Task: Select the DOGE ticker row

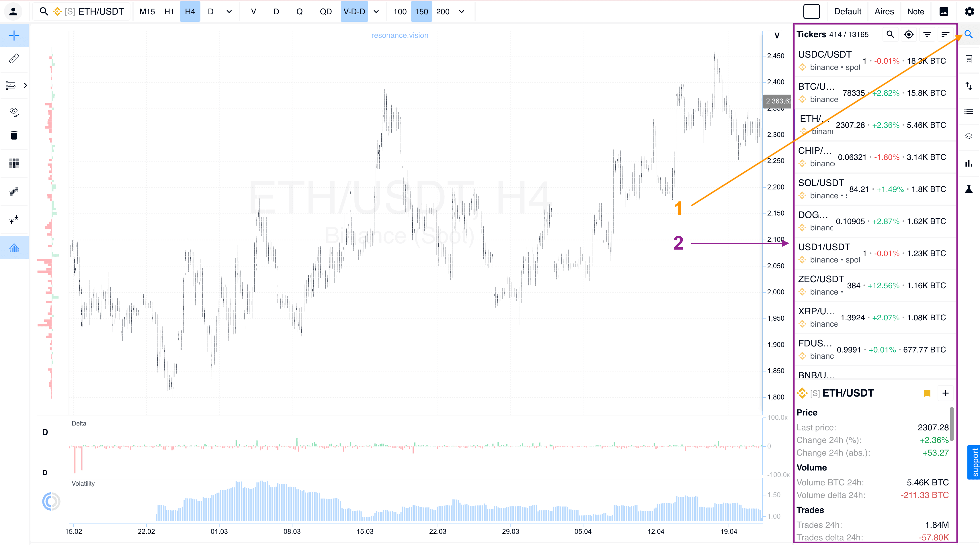Action: point(875,221)
